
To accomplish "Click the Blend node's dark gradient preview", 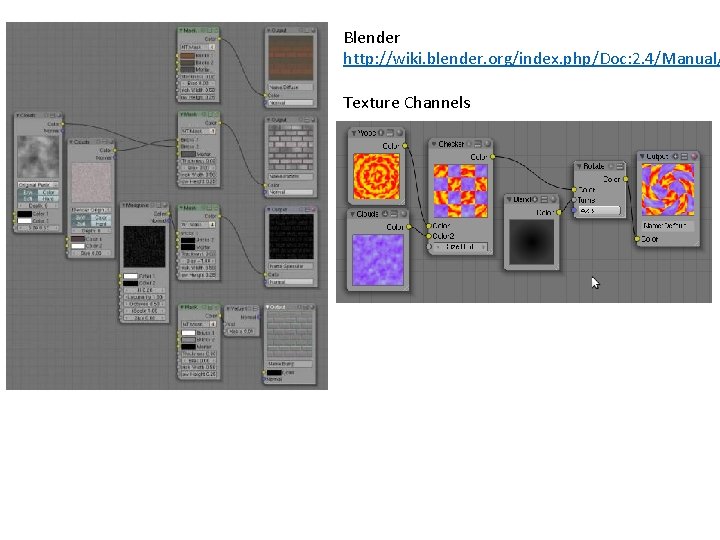I will pyautogui.click(x=532, y=242).
